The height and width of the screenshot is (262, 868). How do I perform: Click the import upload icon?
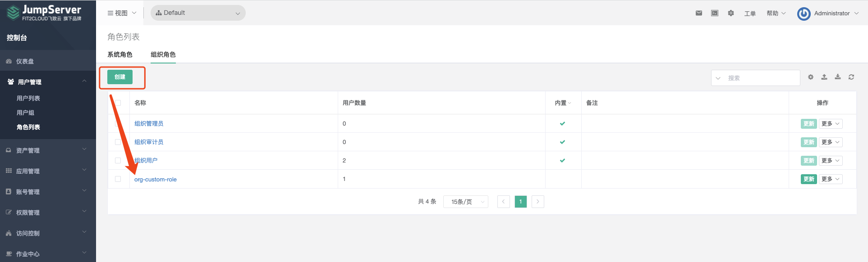(824, 77)
